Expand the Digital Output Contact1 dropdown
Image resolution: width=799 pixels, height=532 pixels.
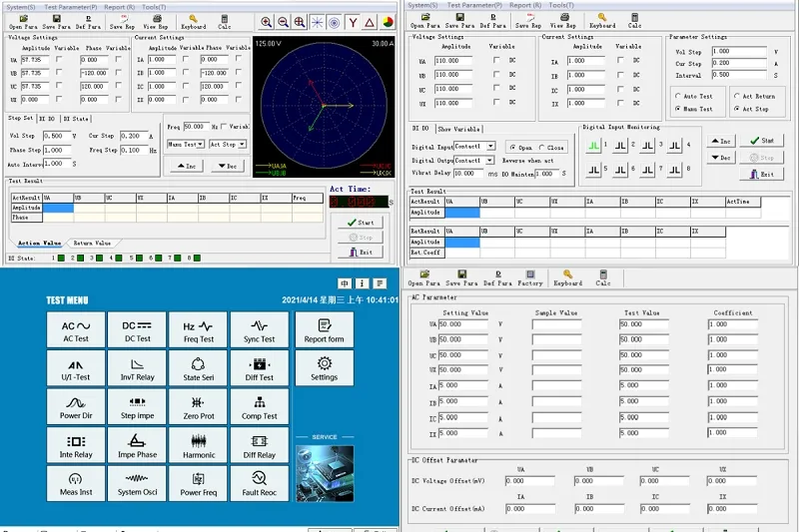click(491, 160)
